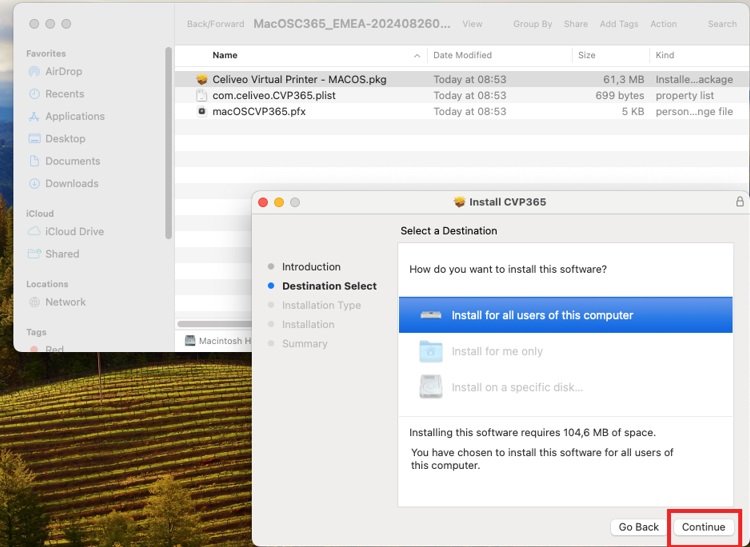Image resolution: width=750 pixels, height=547 pixels.
Task: Click the Documents sidebar icon
Action: 34,161
